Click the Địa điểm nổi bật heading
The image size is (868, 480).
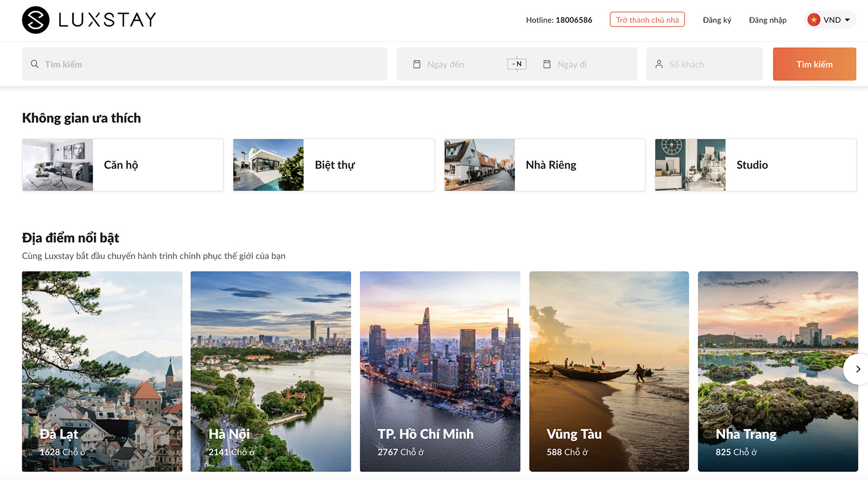71,238
